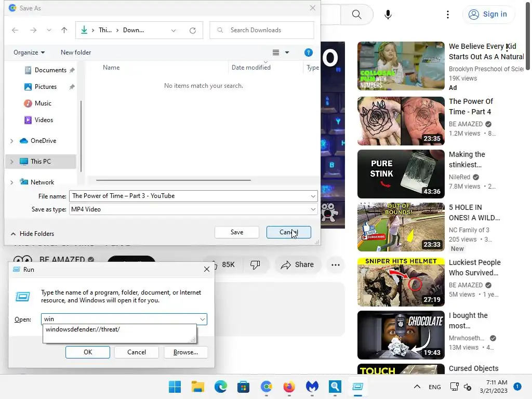Open Luckiest People Who Survived title

click(474, 268)
